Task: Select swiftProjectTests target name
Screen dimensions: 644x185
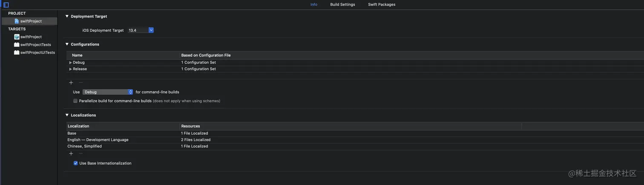Action: point(36,45)
